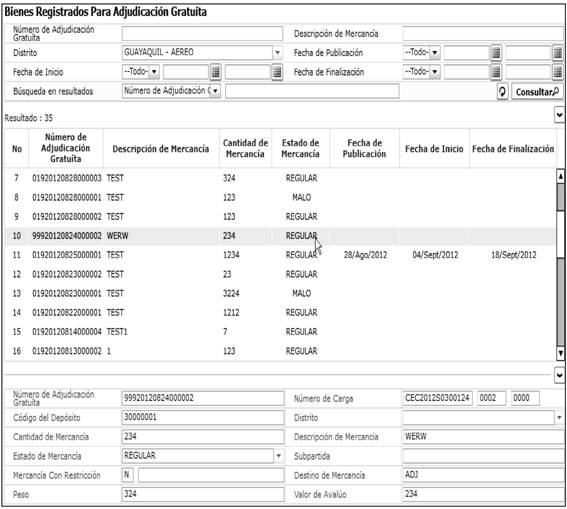Click the Número de Carga 0002 field
Screen dimensions: 567x509
pyautogui.click(x=491, y=398)
